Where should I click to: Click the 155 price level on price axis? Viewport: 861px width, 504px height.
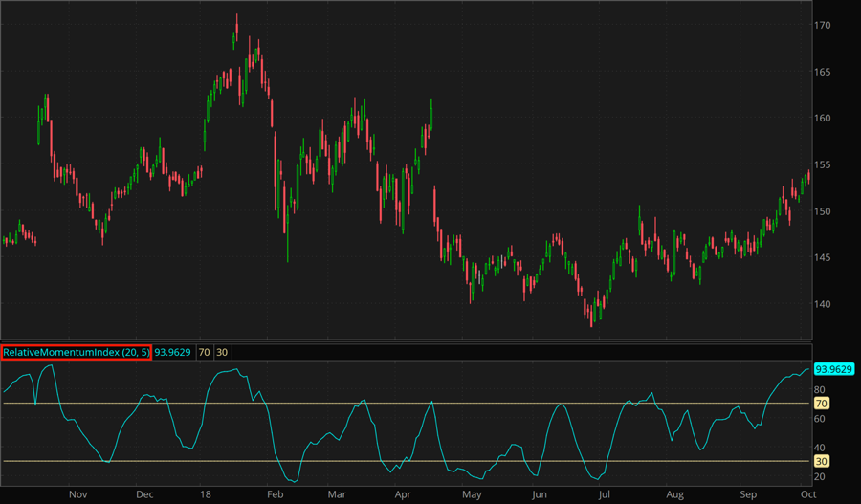click(x=823, y=165)
